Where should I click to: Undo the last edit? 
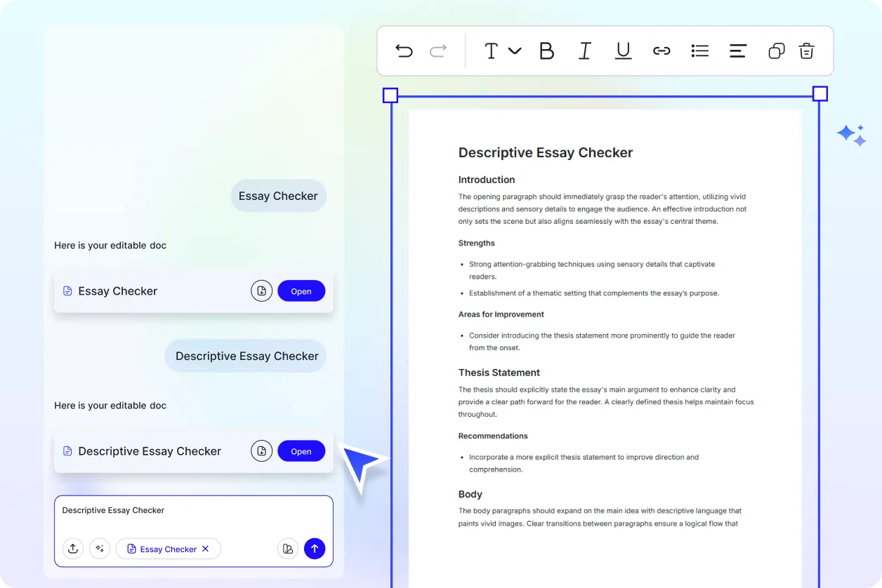click(404, 51)
